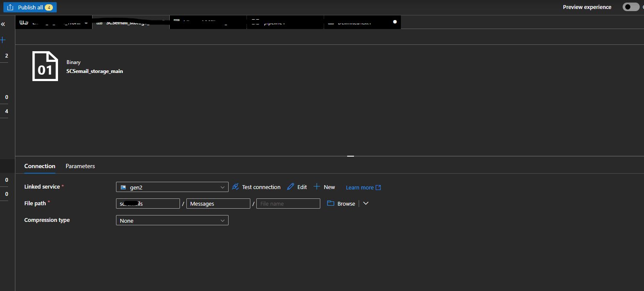Open the Browse folder icon for file path
Viewport: 644px width, 291px height.
pos(331,204)
